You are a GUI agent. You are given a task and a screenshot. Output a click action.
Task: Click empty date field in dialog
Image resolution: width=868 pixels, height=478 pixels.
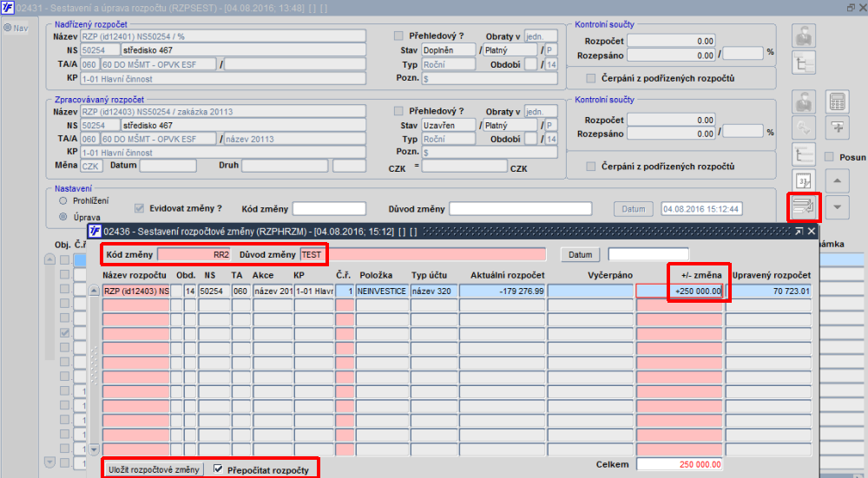click(x=648, y=254)
